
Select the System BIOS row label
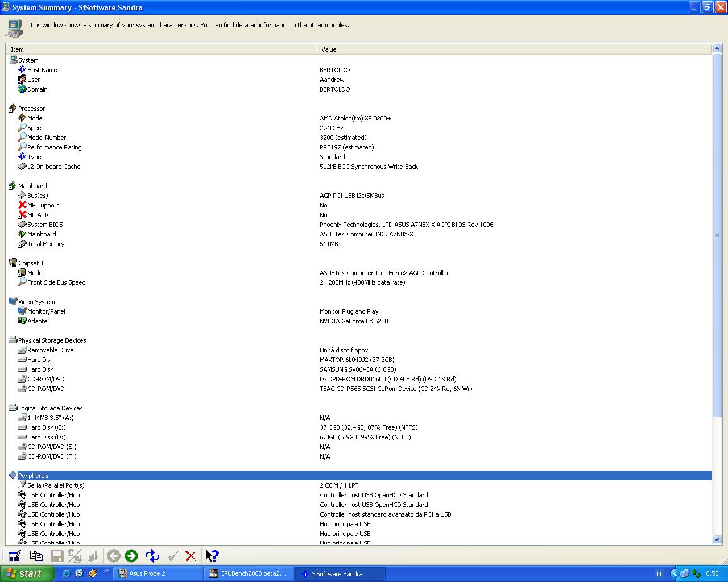pyautogui.click(x=45, y=225)
